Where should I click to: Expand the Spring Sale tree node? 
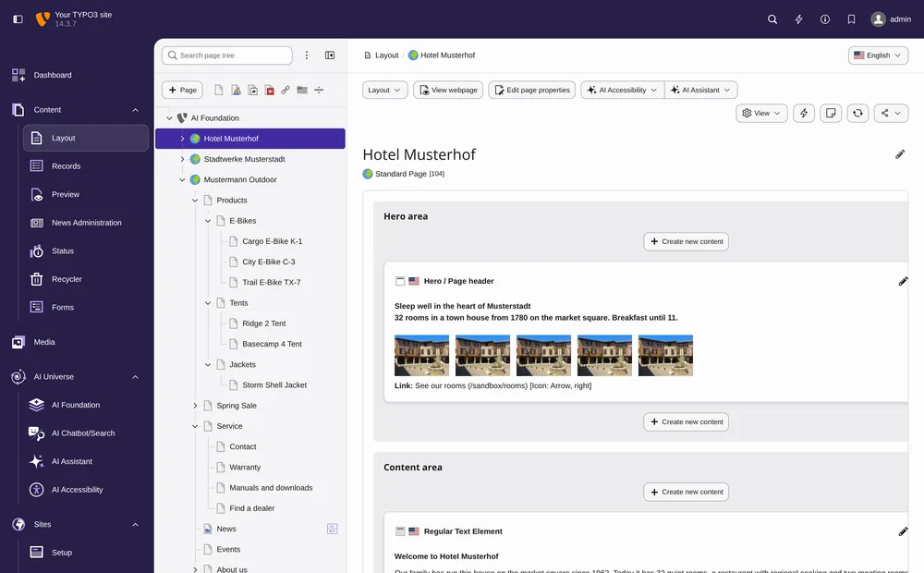[195, 406]
